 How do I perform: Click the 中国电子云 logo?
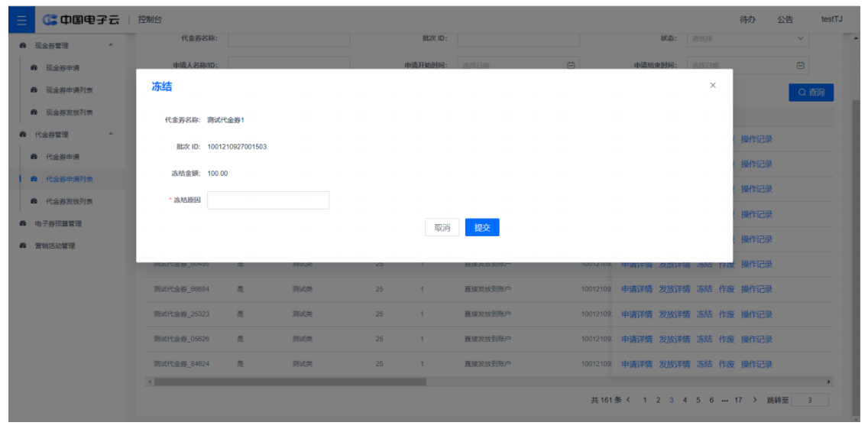click(81, 19)
